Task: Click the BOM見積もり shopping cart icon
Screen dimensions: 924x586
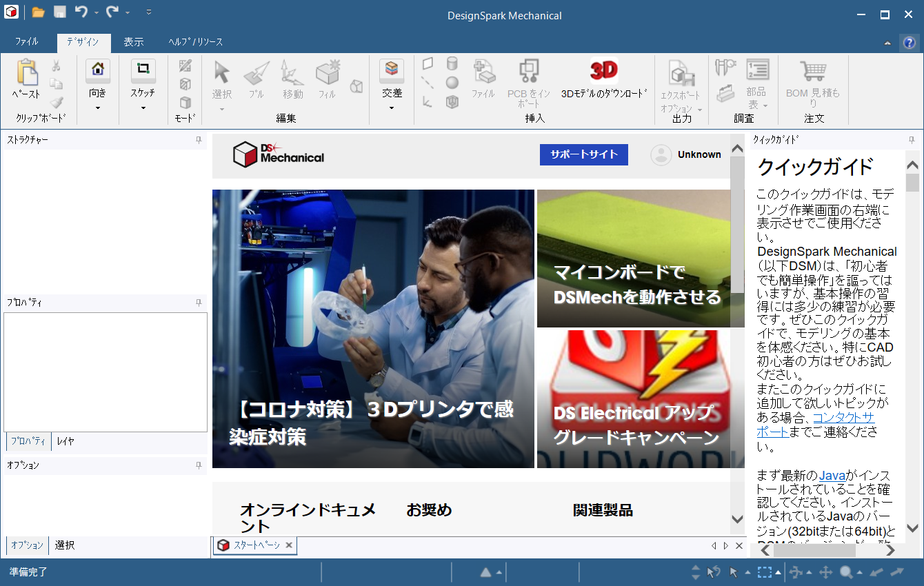Action: coord(813,71)
